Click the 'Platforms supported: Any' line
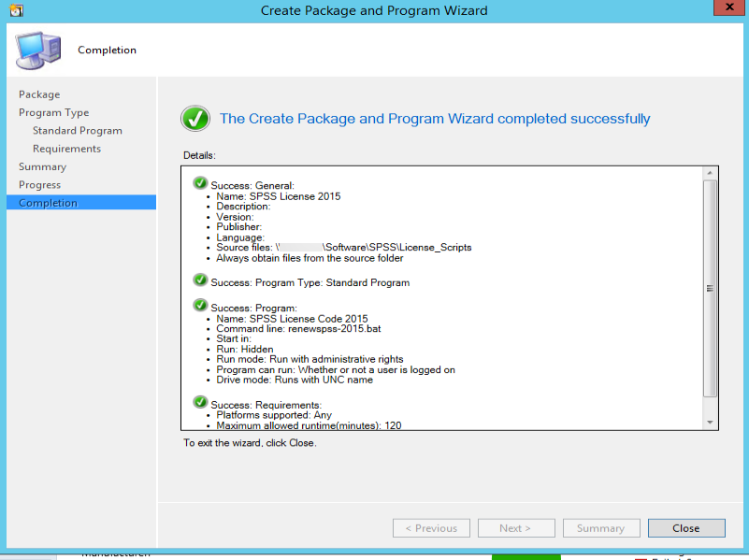The width and height of the screenshot is (749, 560). [x=274, y=415]
